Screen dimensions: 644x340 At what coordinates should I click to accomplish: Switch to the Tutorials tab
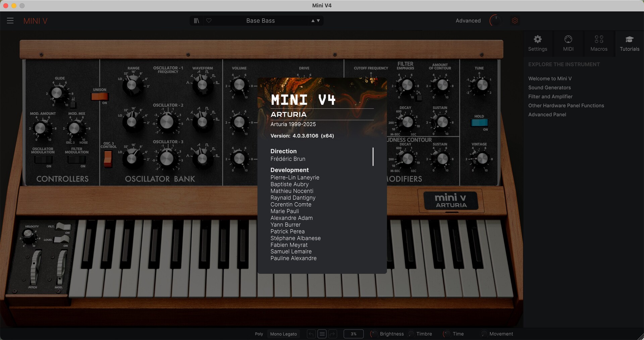(629, 44)
